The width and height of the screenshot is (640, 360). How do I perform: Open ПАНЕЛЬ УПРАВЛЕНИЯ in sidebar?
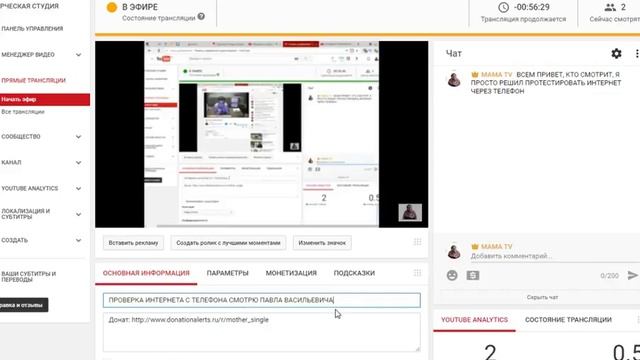point(32,29)
